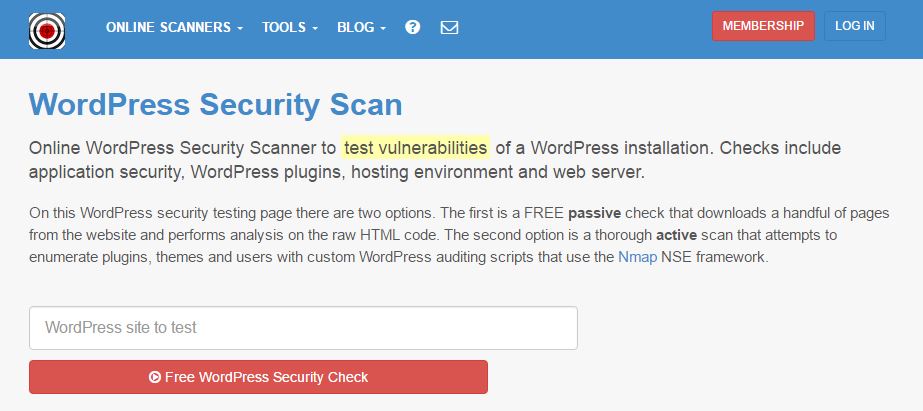The image size is (923, 411).
Task: Focus the "WordPress site to test" field
Action: 303,328
